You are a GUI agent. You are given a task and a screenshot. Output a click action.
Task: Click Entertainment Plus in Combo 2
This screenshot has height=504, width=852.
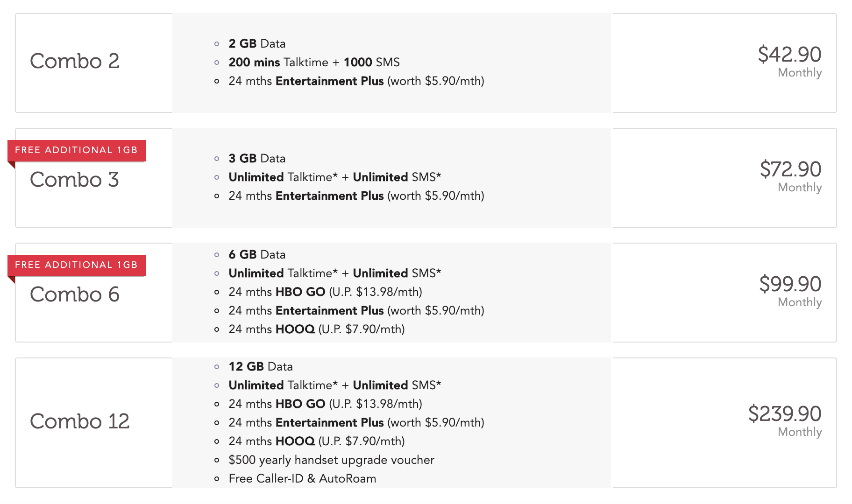click(x=329, y=81)
